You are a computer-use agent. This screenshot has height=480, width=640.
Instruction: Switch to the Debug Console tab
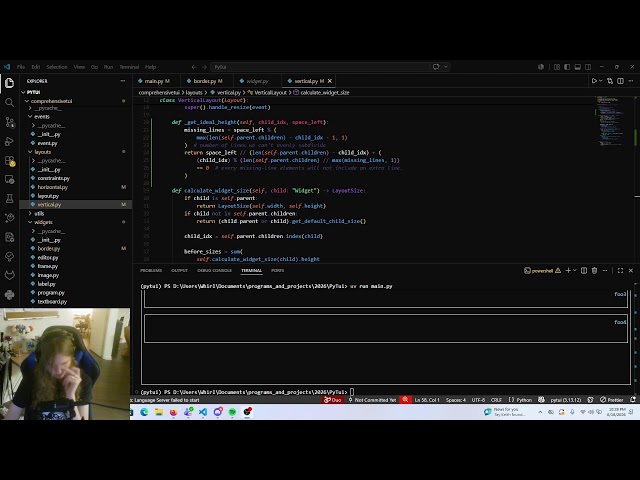coord(214,270)
